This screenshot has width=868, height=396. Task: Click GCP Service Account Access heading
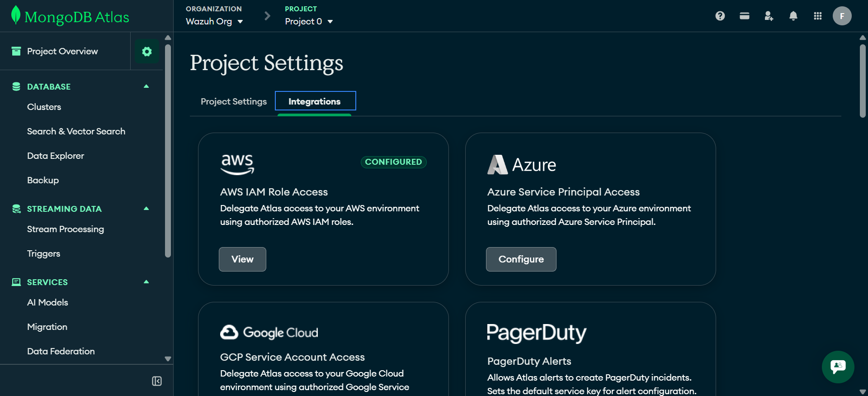click(292, 357)
